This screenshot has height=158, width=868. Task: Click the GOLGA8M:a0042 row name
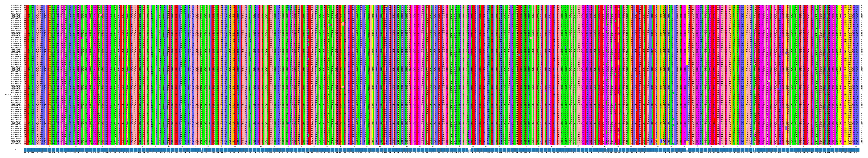click(17, 21)
